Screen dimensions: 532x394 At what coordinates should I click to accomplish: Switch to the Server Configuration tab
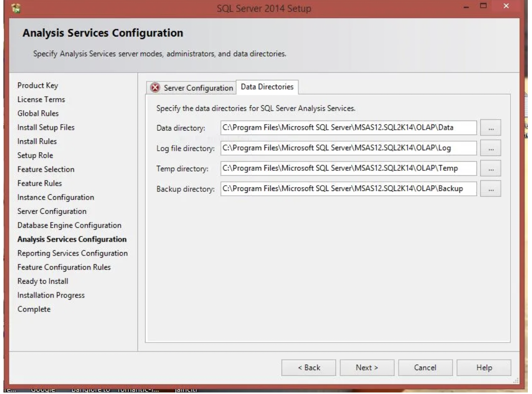tap(192, 88)
